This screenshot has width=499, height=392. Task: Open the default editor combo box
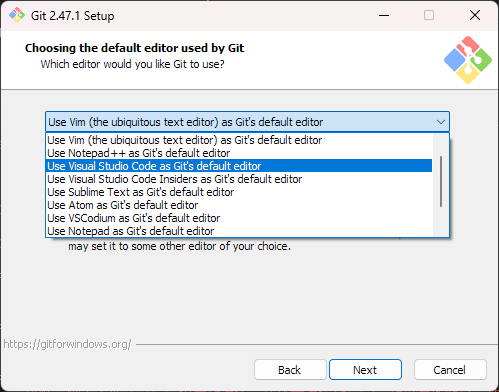point(247,122)
